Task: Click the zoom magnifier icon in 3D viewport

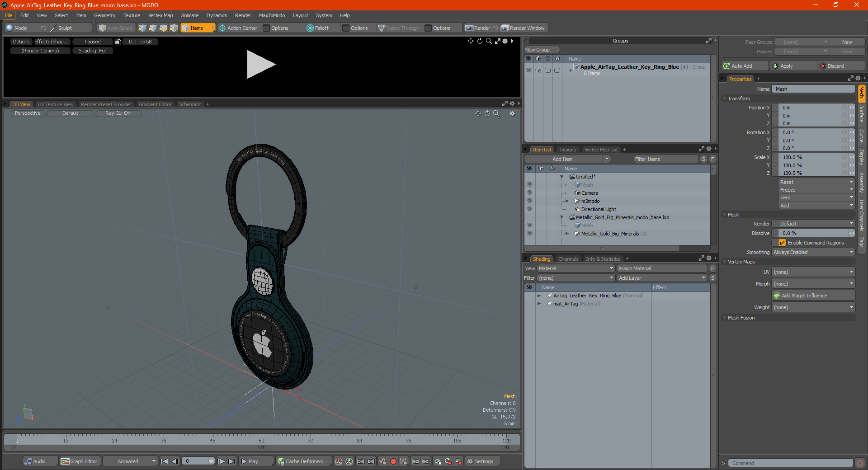Action: tap(496, 113)
